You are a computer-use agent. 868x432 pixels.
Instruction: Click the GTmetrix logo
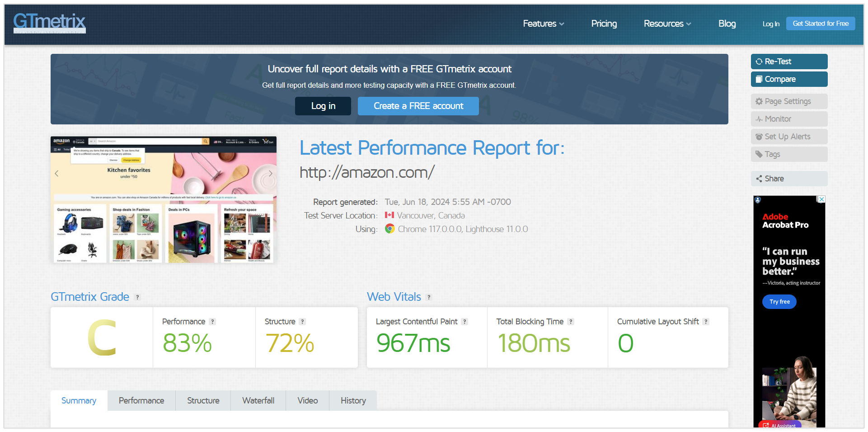(49, 23)
